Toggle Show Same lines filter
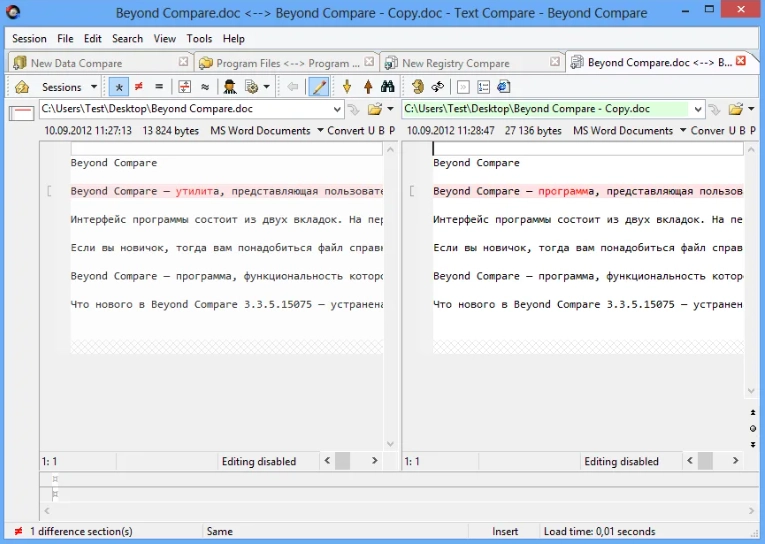Screen dimensions: 765x544 coord(158,87)
